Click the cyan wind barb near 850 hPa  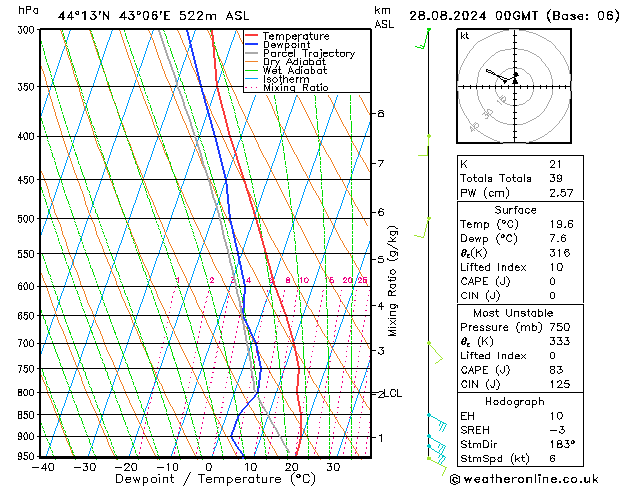[436, 418]
